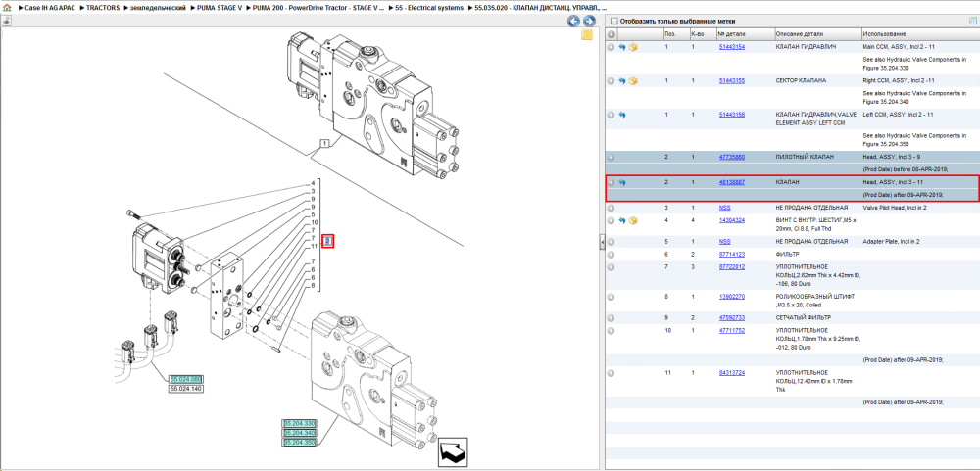
Task: Open part number link 14304324
Action: pos(732,220)
